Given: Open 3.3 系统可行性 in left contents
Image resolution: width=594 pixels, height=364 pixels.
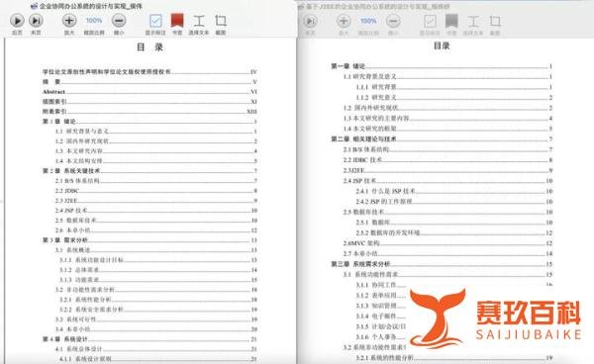Looking at the screenshot, I should click(x=156, y=318).
